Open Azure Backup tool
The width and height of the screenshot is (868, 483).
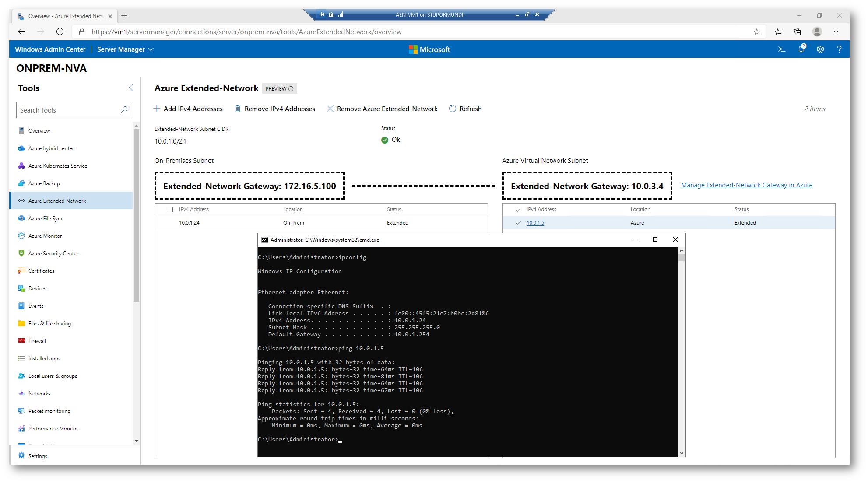click(71, 183)
